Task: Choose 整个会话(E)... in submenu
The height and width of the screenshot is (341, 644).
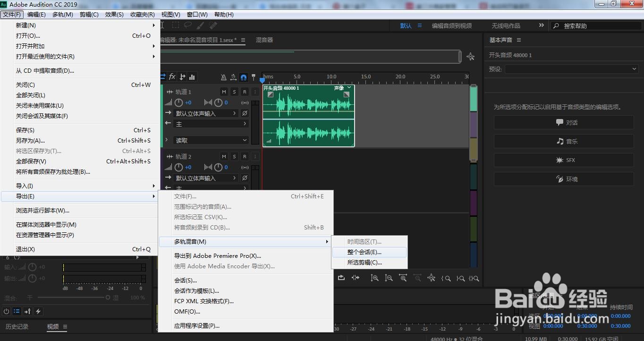Action: [x=369, y=252]
